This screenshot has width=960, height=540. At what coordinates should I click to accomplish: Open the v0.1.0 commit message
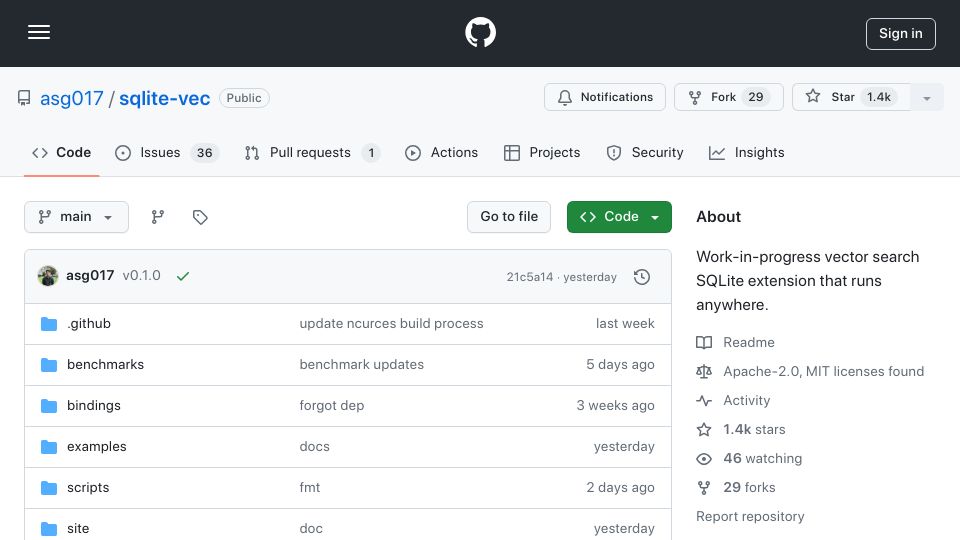(x=141, y=276)
